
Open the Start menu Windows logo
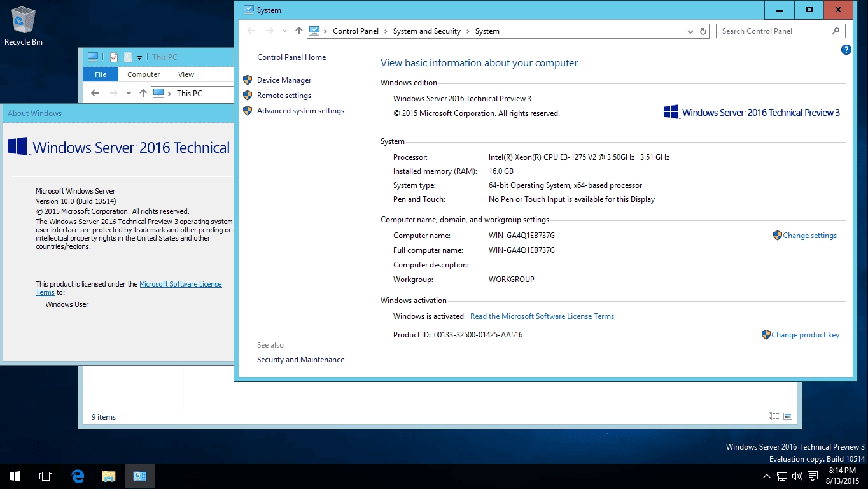point(15,476)
